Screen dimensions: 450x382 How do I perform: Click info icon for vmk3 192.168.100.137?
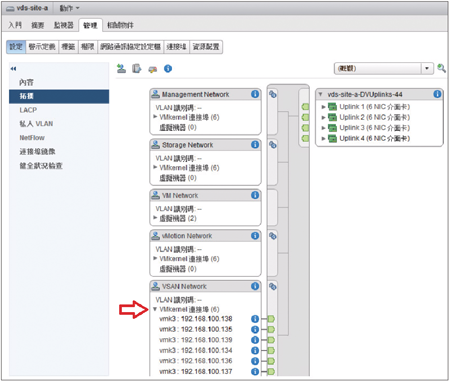click(255, 371)
